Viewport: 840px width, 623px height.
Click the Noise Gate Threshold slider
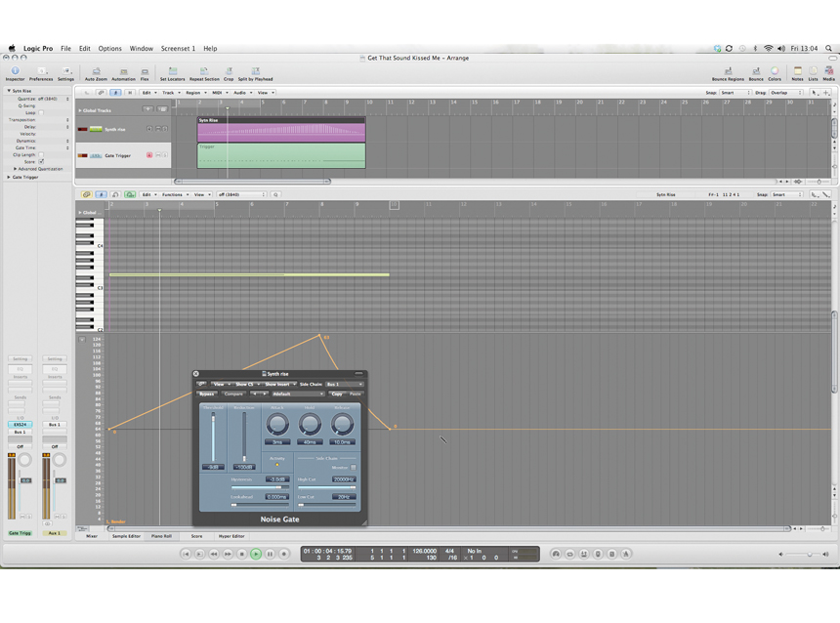[213, 436]
